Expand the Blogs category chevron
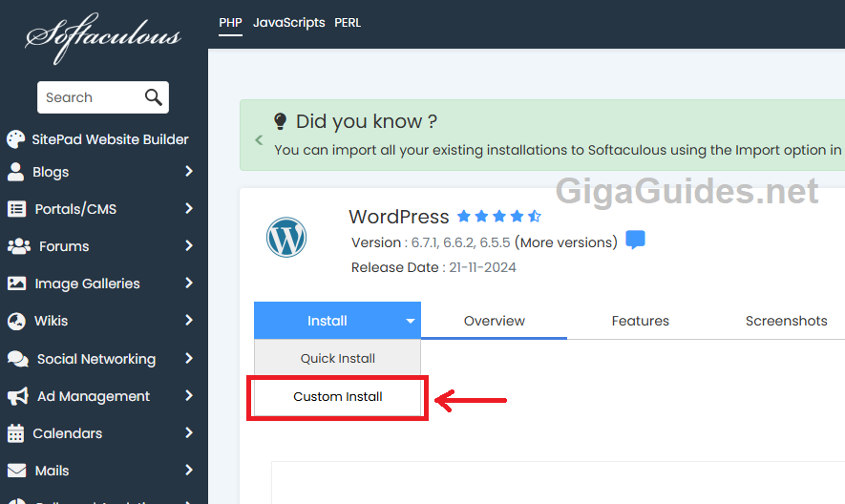Viewport: 845px width, 504px height. (189, 172)
